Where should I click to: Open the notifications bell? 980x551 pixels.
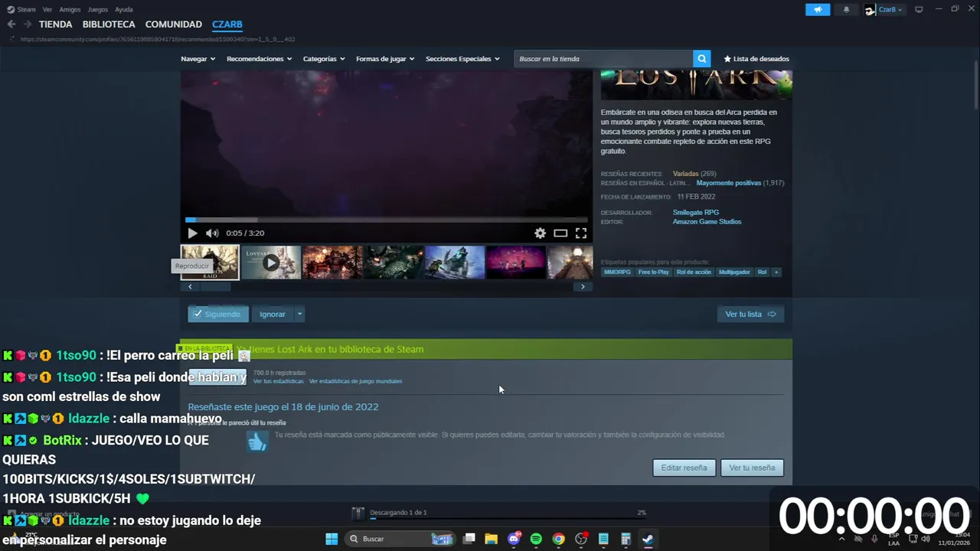(846, 9)
